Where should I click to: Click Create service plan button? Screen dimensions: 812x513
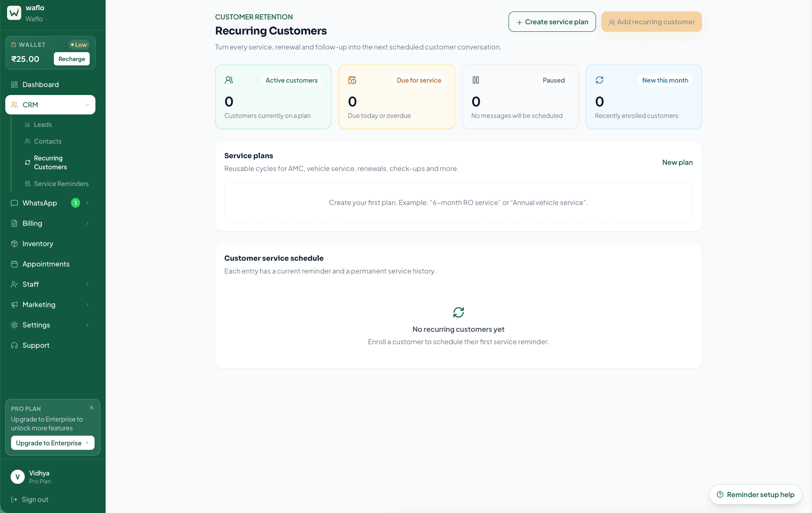pos(552,22)
